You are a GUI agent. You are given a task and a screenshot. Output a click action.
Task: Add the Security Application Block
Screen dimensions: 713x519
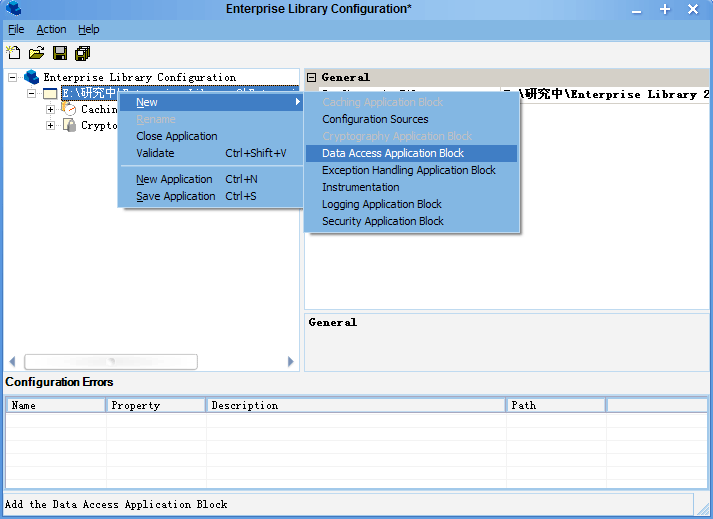(412, 221)
